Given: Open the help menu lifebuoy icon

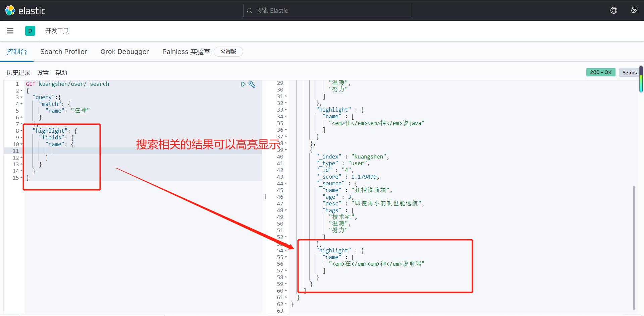Looking at the screenshot, I should [x=614, y=10].
